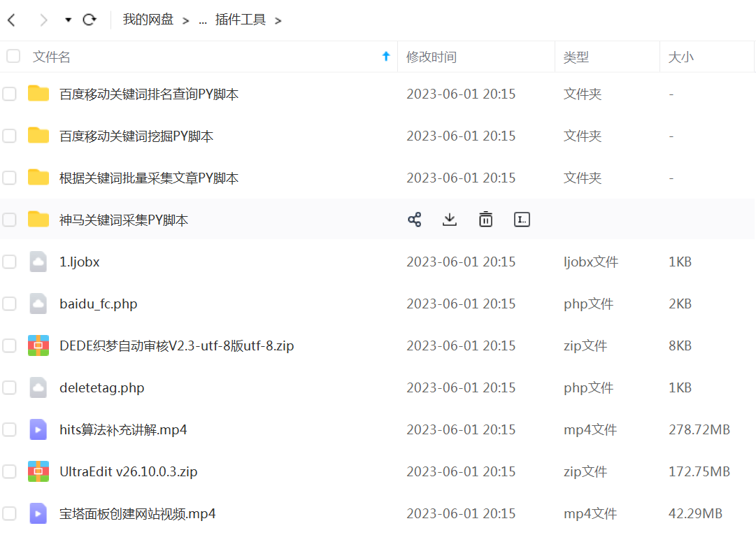Tick checkbox for DEDE织梦自动审核 zip
Screen dimensions: 756x542
pos(9,345)
